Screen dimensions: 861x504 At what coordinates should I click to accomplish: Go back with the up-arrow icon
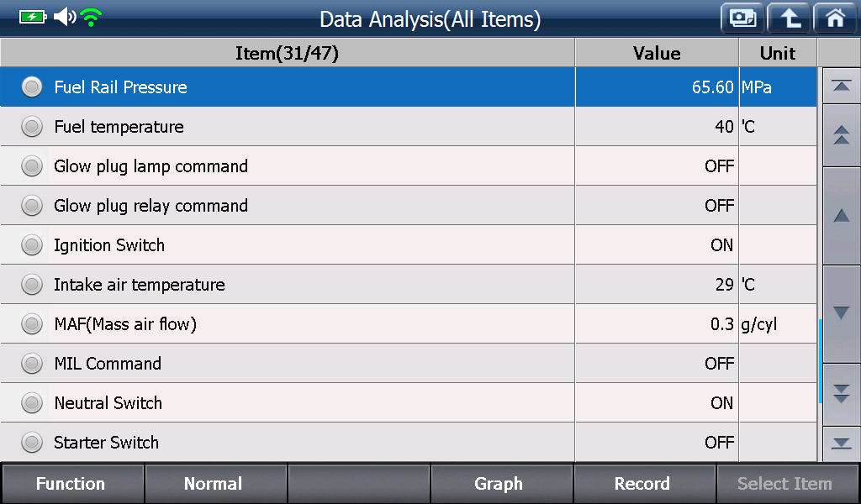pos(789,18)
